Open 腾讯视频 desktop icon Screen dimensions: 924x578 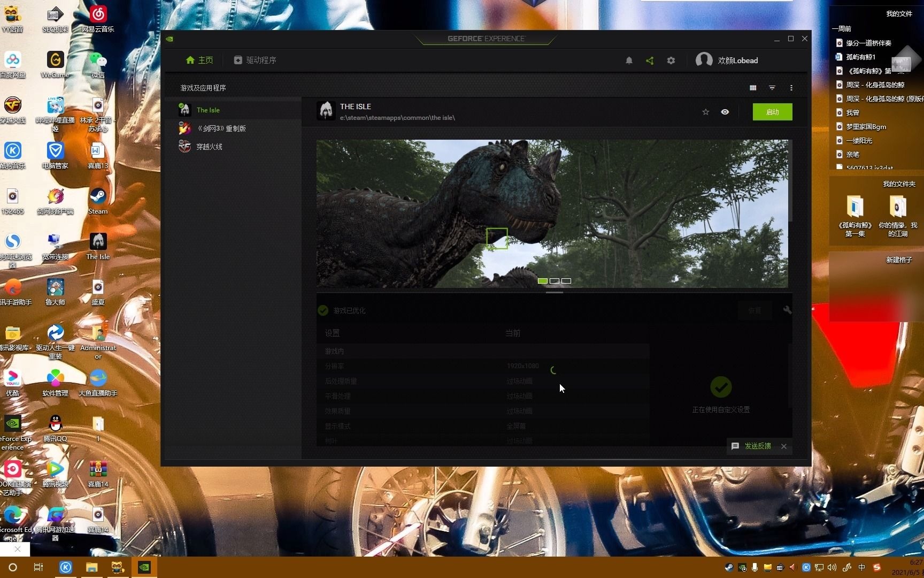pyautogui.click(x=55, y=474)
